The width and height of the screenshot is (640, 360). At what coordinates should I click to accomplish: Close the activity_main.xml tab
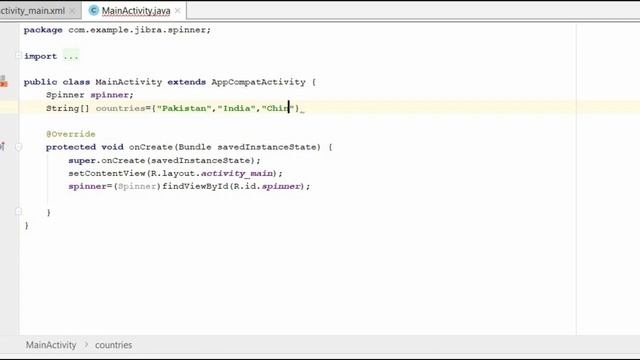72,11
